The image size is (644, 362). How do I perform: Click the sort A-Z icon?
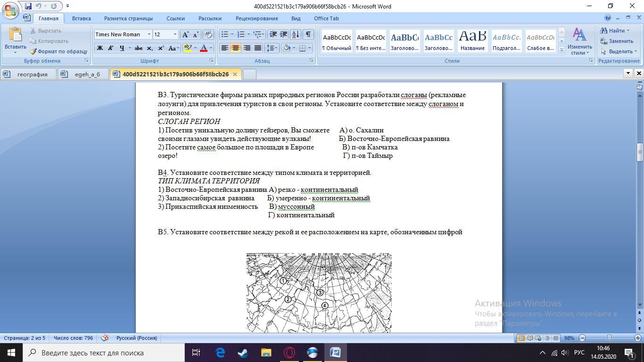(x=295, y=34)
